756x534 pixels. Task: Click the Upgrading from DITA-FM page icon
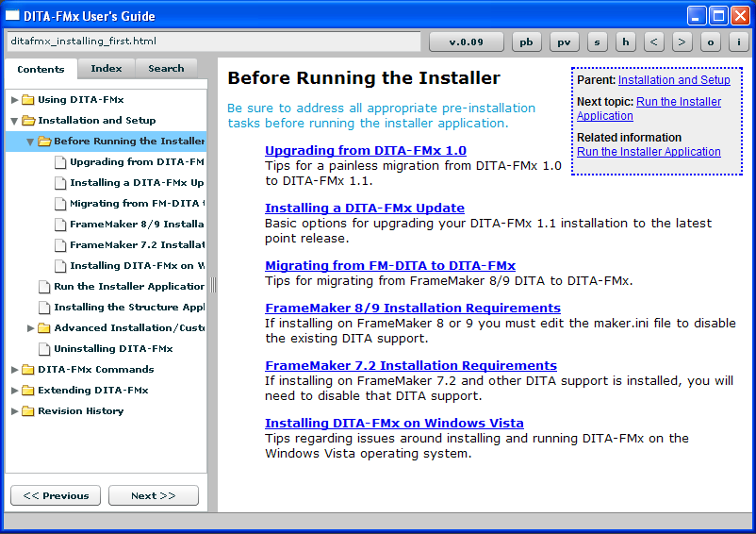[60, 162]
